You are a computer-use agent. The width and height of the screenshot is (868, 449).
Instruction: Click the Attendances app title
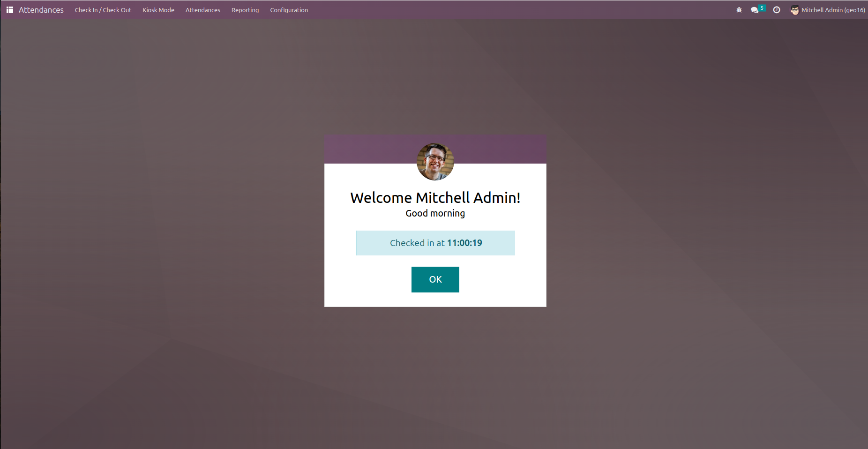pyautogui.click(x=41, y=10)
